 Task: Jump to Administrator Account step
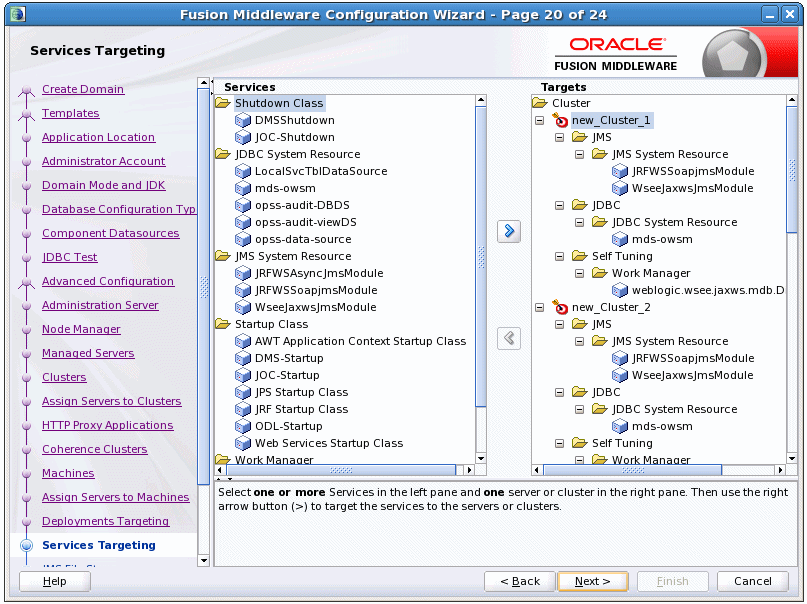click(103, 161)
